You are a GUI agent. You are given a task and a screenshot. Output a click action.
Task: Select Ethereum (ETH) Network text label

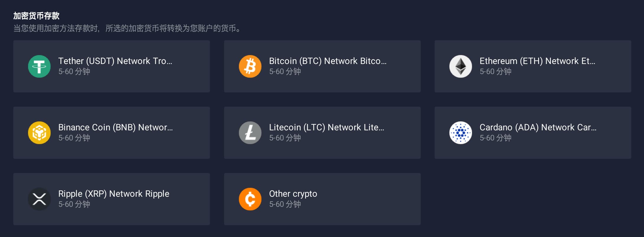pyautogui.click(x=537, y=61)
